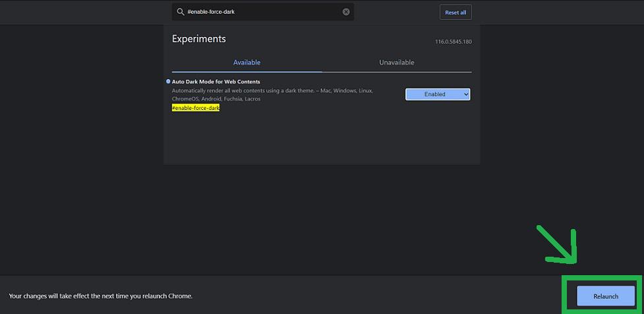Click the 'Your changes will take effect' notice
This screenshot has width=644, height=314.
click(101, 296)
